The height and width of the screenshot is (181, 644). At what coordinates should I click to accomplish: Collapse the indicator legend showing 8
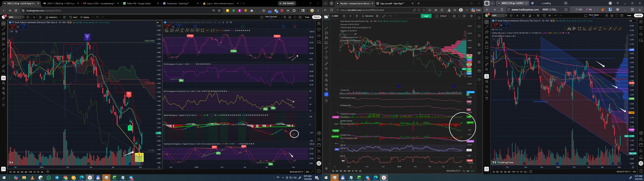click(11, 31)
